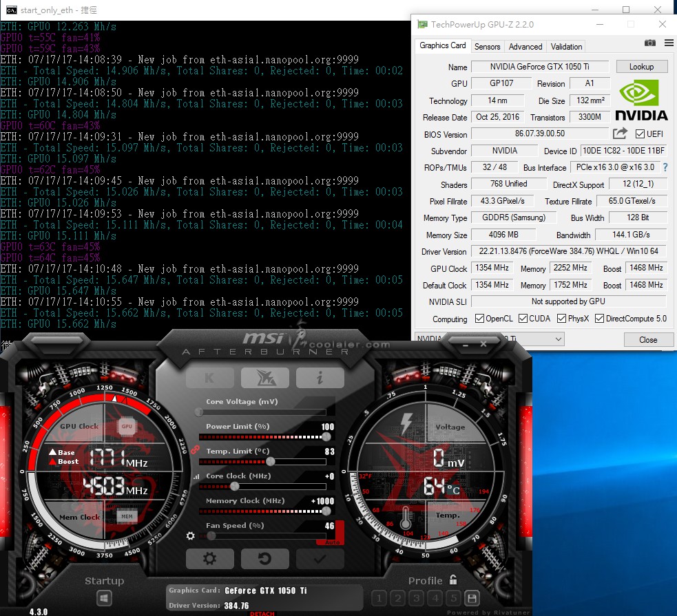Open Afterburner settings gear button

pyautogui.click(x=210, y=559)
